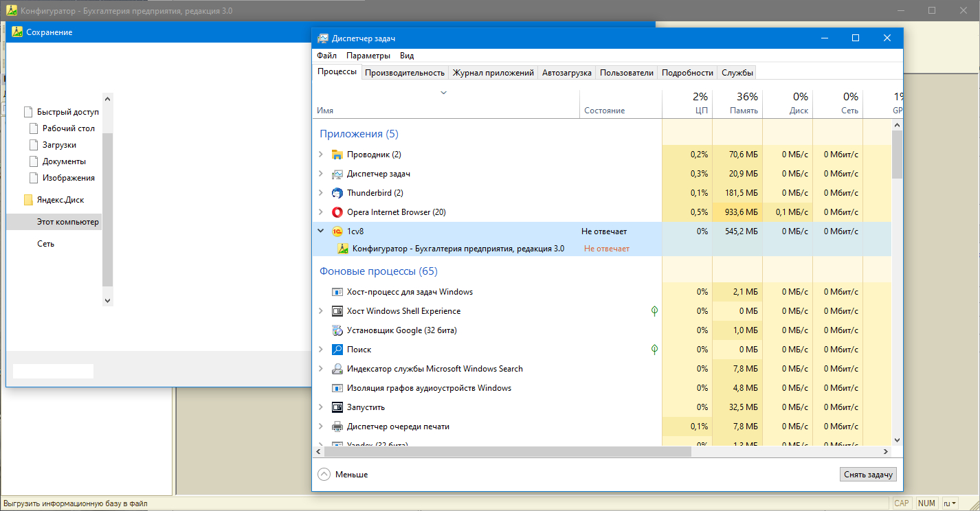Screen dimensions: 980x511
Task: Click the Opera Internet Browser icon
Action: coord(337,212)
